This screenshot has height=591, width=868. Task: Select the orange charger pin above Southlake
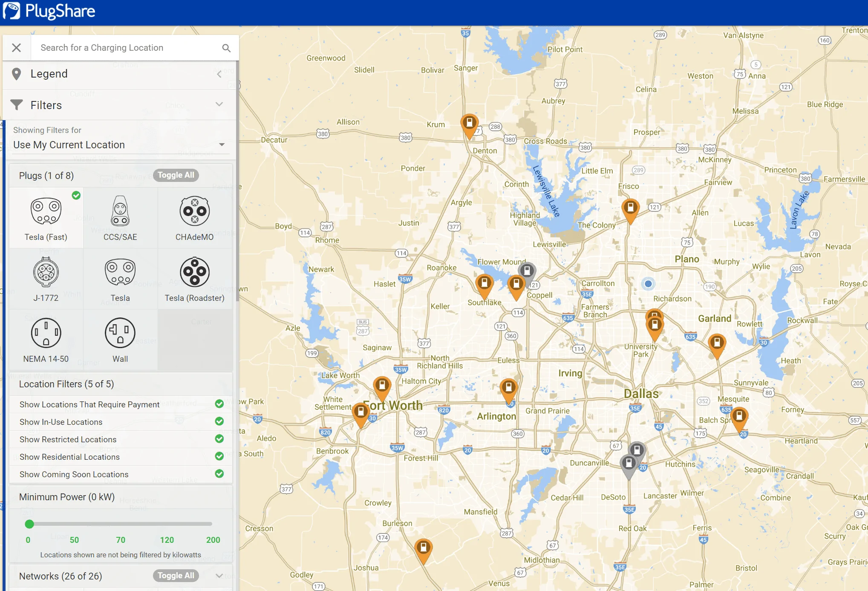click(x=484, y=286)
